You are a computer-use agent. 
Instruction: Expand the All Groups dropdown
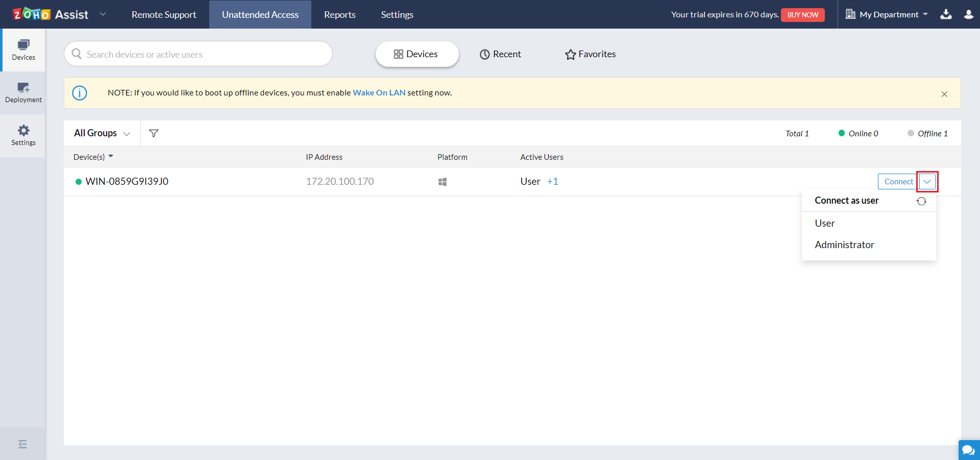[102, 133]
